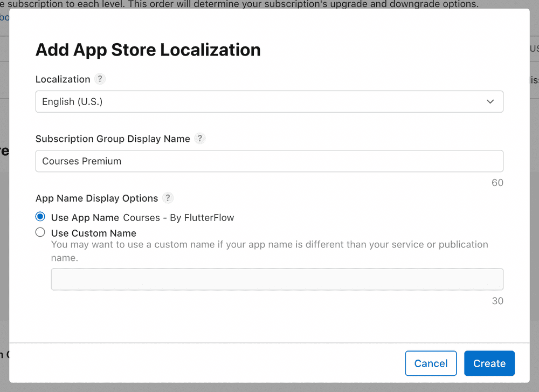
Task: Click the Courses - By FlutterFlow app name text
Action: coord(178,218)
